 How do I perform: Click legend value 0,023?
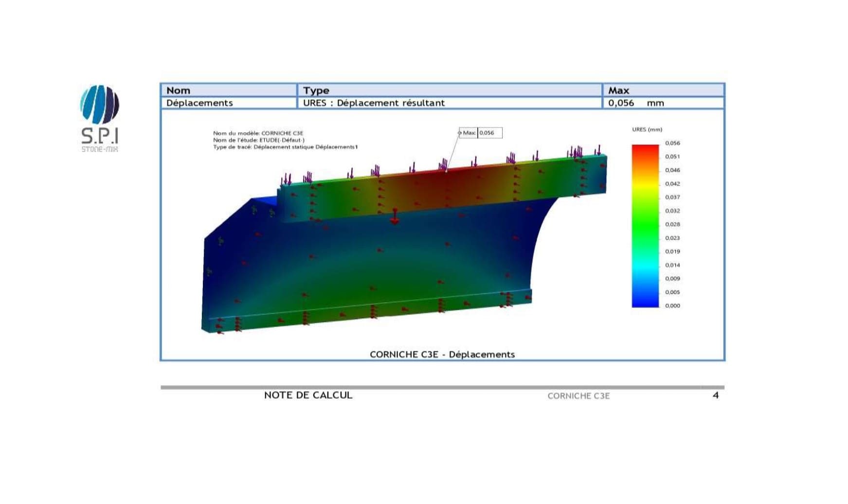(x=672, y=238)
